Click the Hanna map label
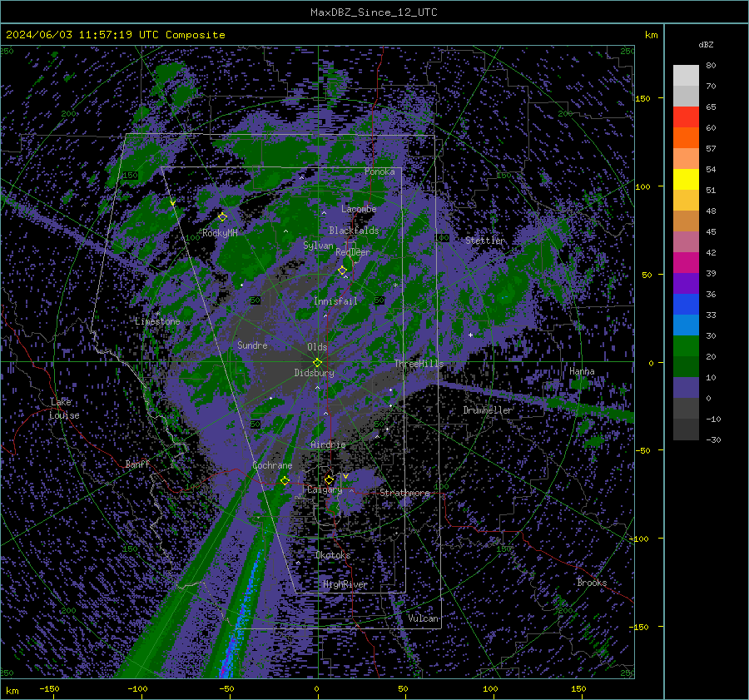This screenshot has width=749, height=700. 582,371
